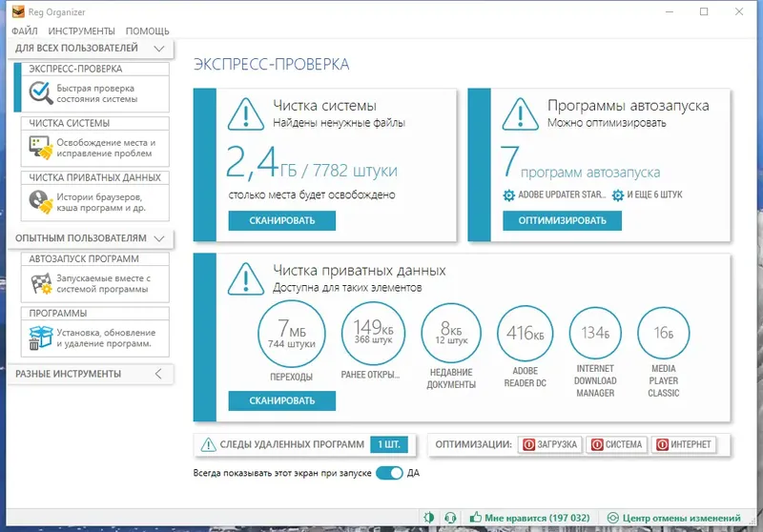Click СЛЕДЫ УДАЛЕННЫХ ПРОГРАММ label
The height and width of the screenshot is (532, 763).
[x=292, y=444]
